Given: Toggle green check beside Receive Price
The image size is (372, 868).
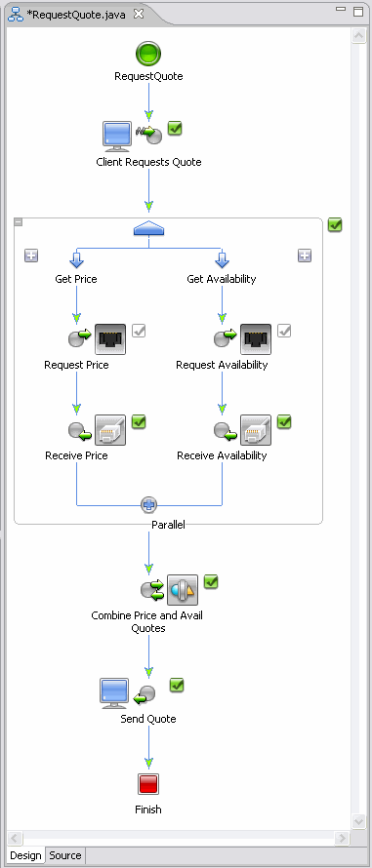Looking at the screenshot, I should 139,422.
